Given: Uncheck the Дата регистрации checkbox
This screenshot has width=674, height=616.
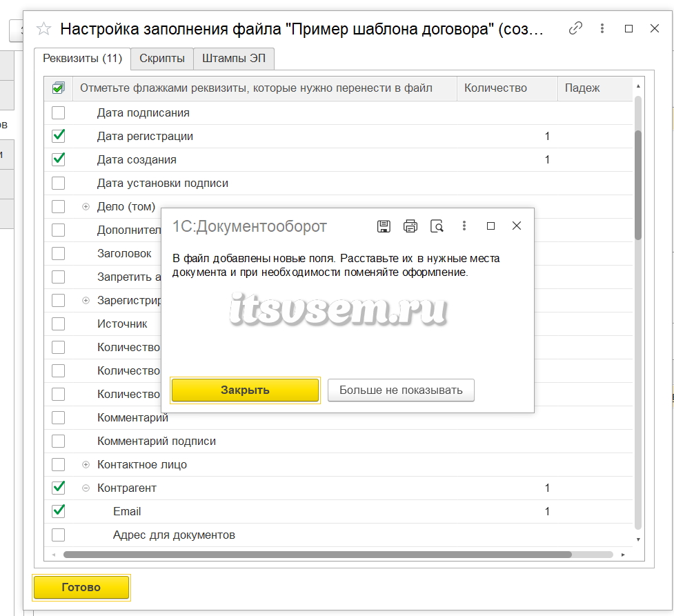Looking at the screenshot, I should click(x=59, y=136).
